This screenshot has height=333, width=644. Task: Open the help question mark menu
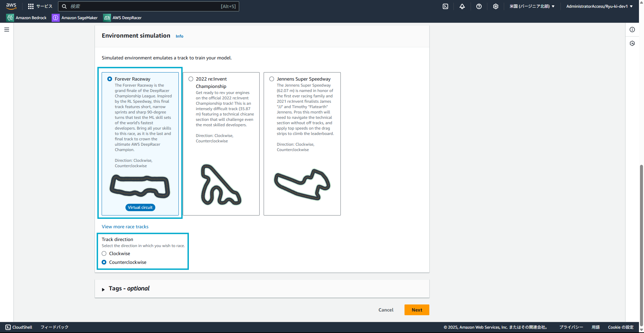tap(479, 6)
